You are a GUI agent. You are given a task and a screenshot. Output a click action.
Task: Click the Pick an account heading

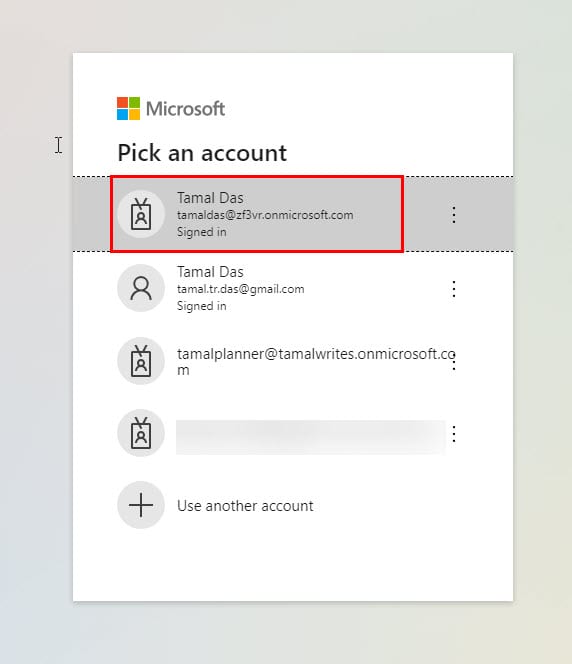[202, 153]
